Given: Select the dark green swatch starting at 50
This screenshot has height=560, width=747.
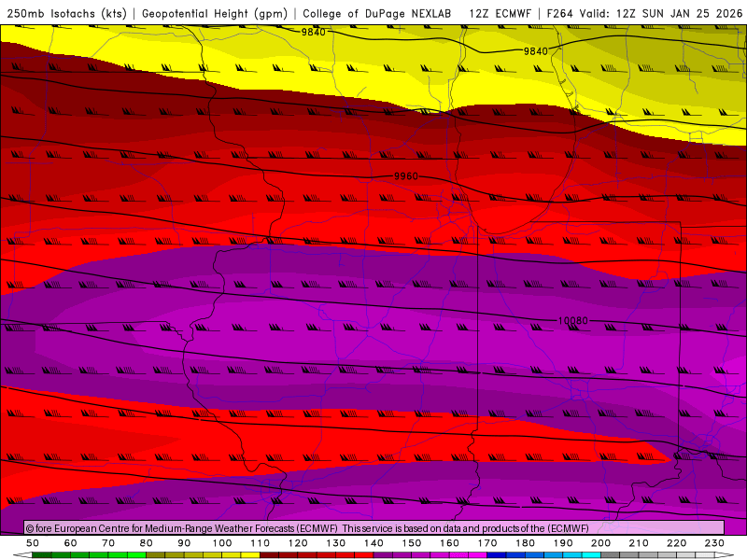Looking at the screenshot, I should click(x=41, y=555).
